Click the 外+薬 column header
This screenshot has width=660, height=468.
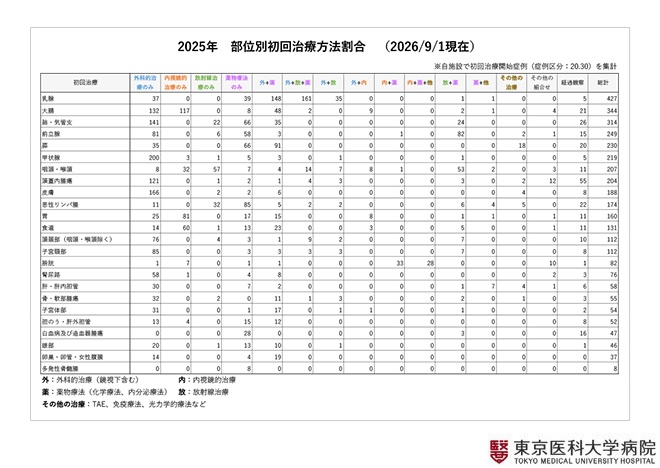(267, 82)
